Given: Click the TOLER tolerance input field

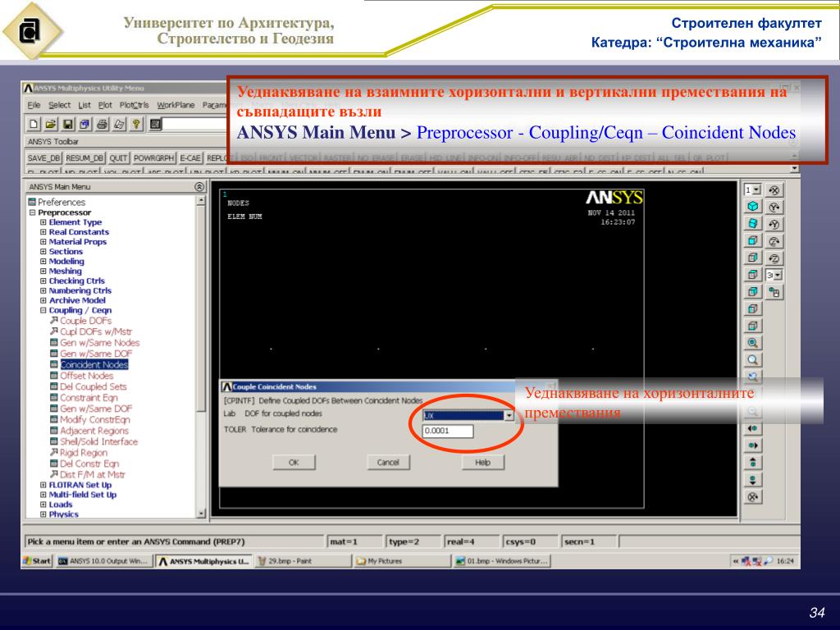Looking at the screenshot, I should pyautogui.click(x=448, y=431).
